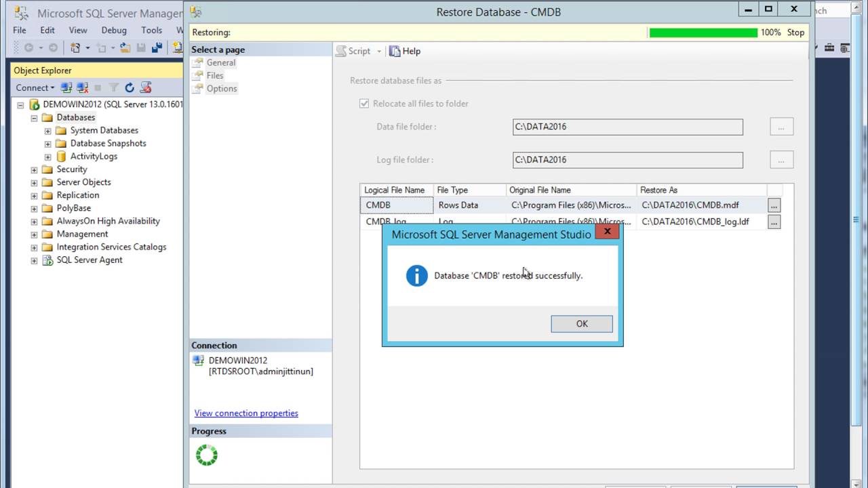Click the New Project toolbar icon
868x488 pixels.
(x=75, y=47)
